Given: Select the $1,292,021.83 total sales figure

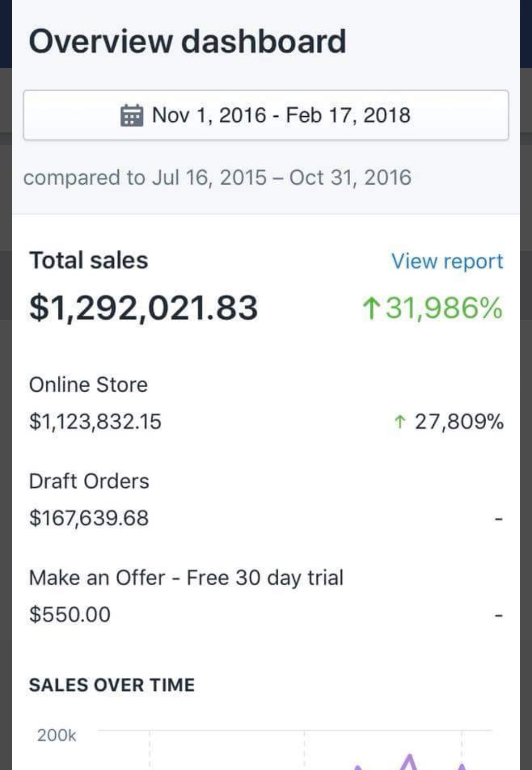Looking at the screenshot, I should click(143, 308).
